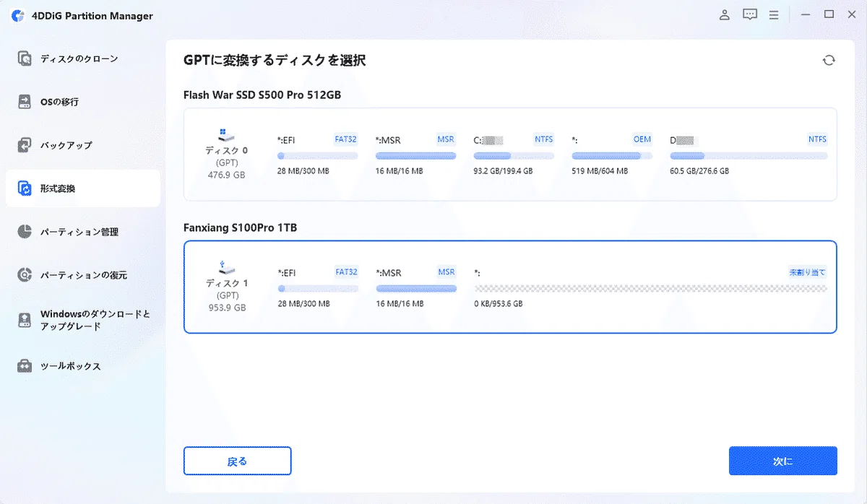Click Disk 0 MSR partition bar

coord(416,156)
